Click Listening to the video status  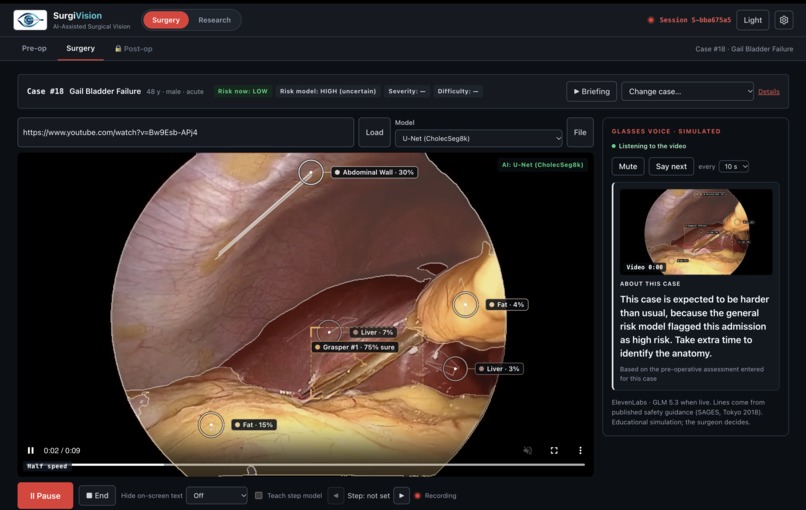[649, 146]
